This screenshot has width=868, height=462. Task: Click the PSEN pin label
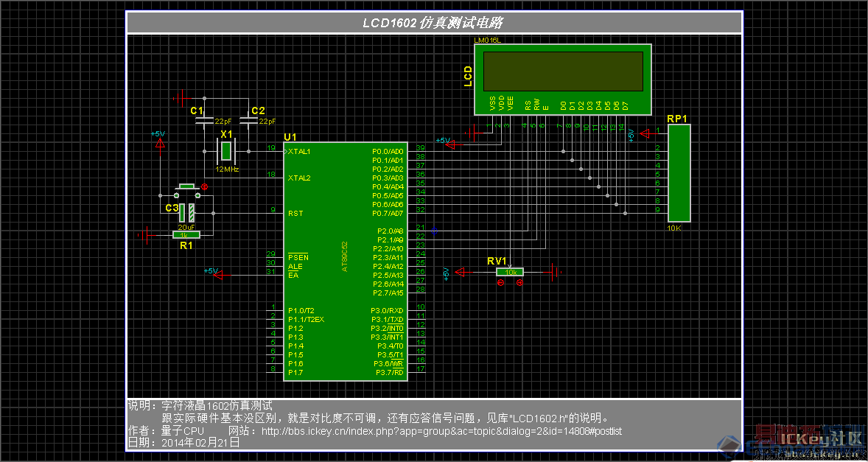(298, 257)
